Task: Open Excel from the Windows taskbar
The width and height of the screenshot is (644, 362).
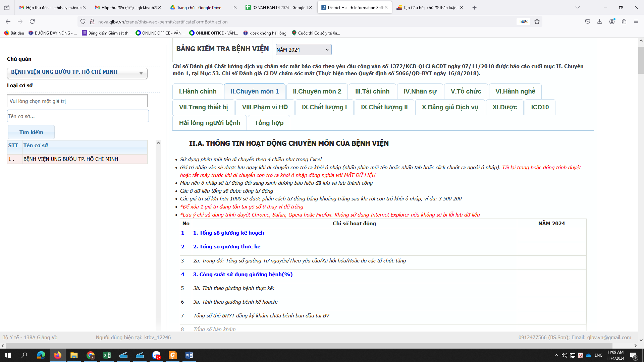Action: click(107, 355)
